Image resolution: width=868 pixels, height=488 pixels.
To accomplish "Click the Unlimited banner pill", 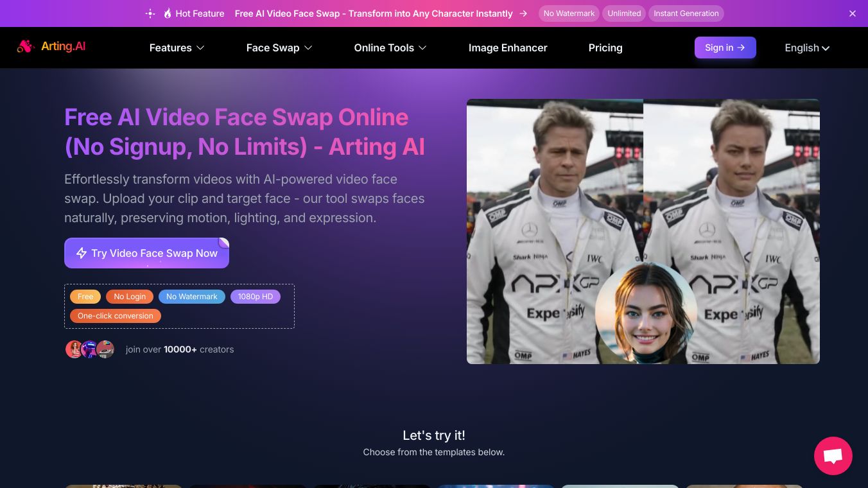I will coord(624,13).
